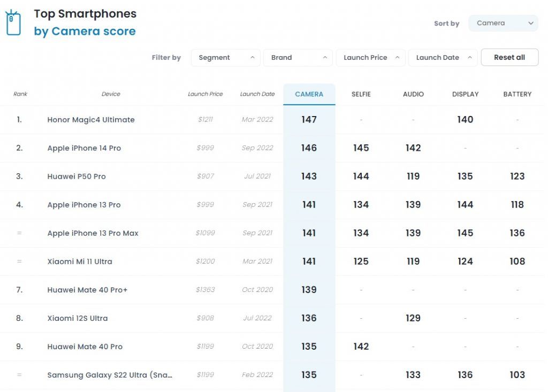548x392 pixels.
Task: Click battery score 123 for Huawei P50 Pro
Action: (x=517, y=176)
